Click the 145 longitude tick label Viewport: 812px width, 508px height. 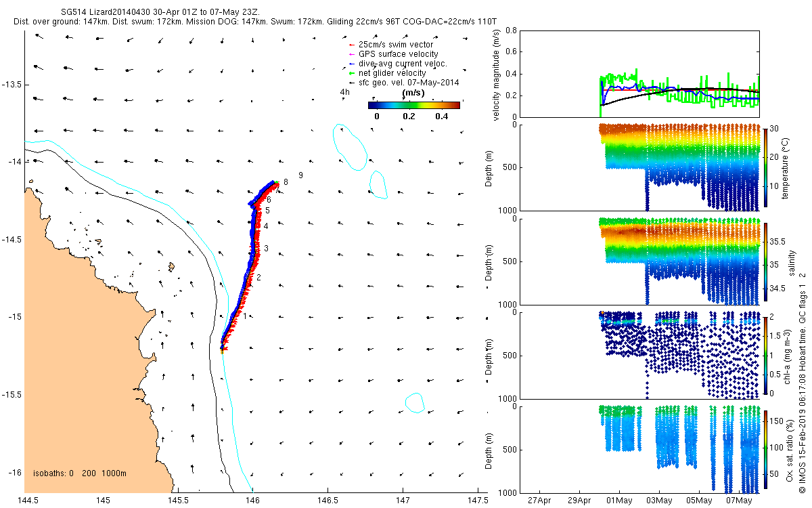coord(103,501)
